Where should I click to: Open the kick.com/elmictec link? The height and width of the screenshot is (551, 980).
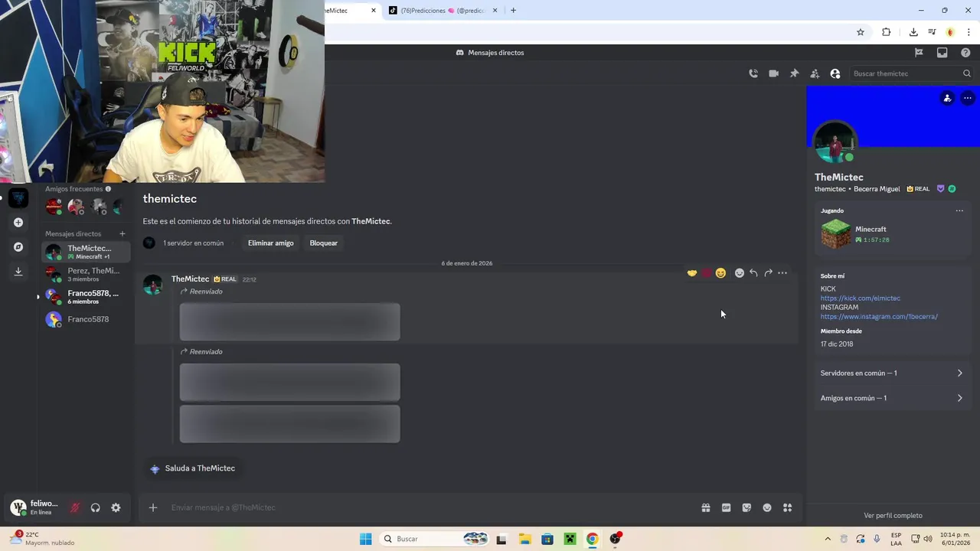pos(861,298)
